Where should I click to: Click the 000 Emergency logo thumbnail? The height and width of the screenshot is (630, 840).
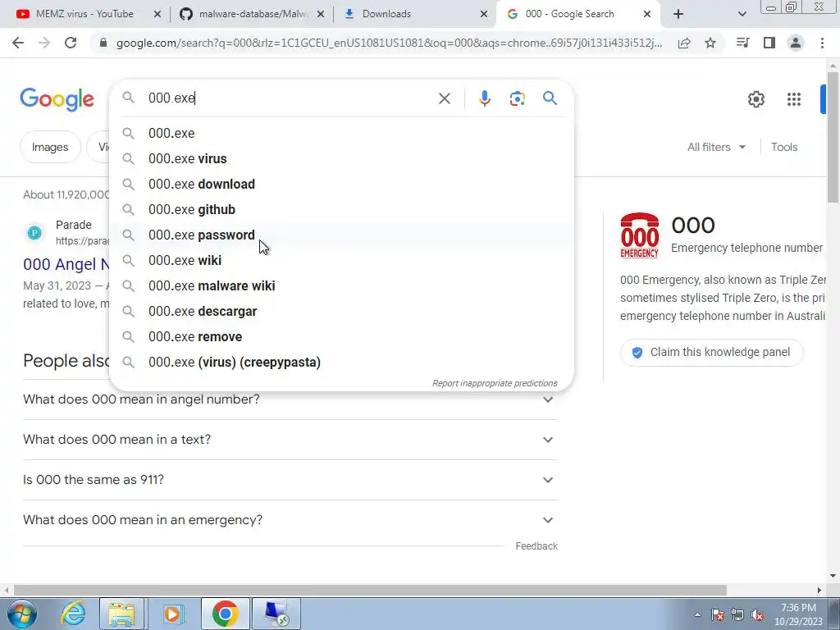[x=639, y=235]
